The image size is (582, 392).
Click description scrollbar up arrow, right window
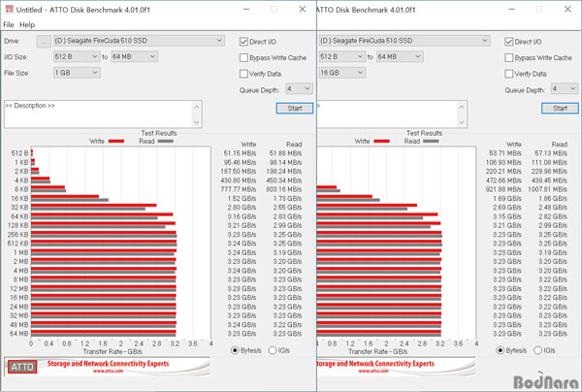(x=462, y=107)
